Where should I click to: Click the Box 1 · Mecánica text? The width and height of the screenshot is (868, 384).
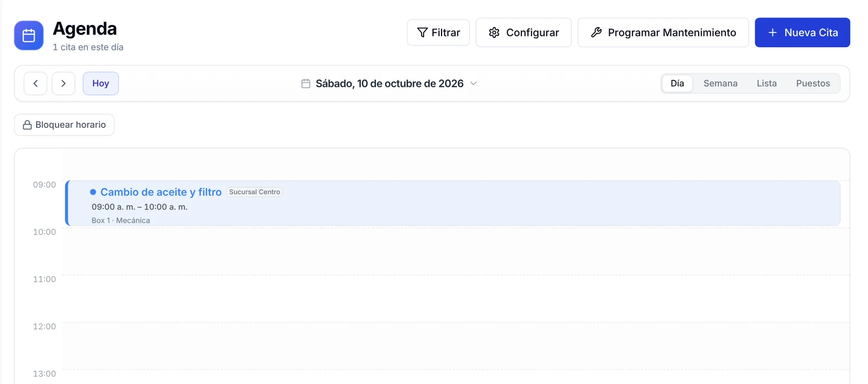[x=120, y=220]
